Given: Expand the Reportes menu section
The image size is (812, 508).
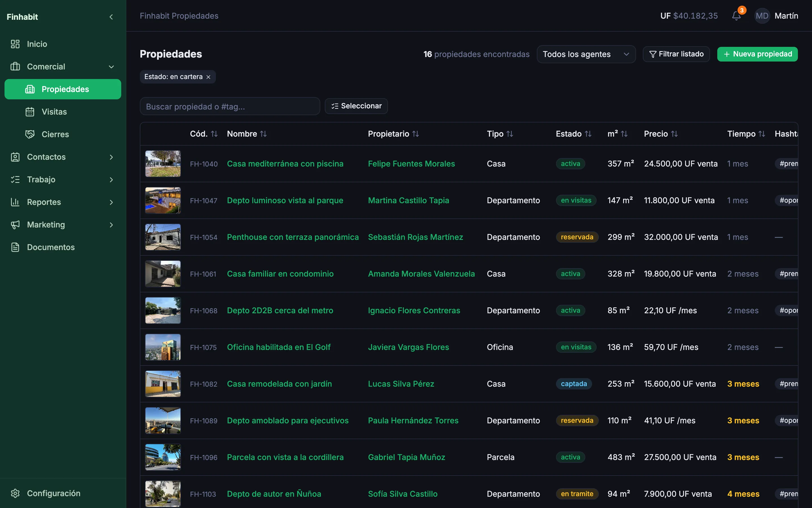Looking at the screenshot, I should (x=111, y=202).
